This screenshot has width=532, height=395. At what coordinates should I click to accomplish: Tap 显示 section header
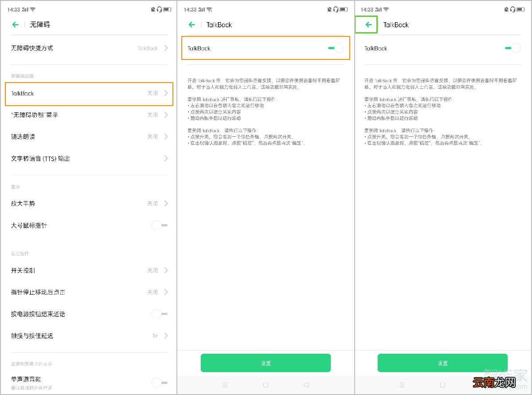(x=16, y=187)
